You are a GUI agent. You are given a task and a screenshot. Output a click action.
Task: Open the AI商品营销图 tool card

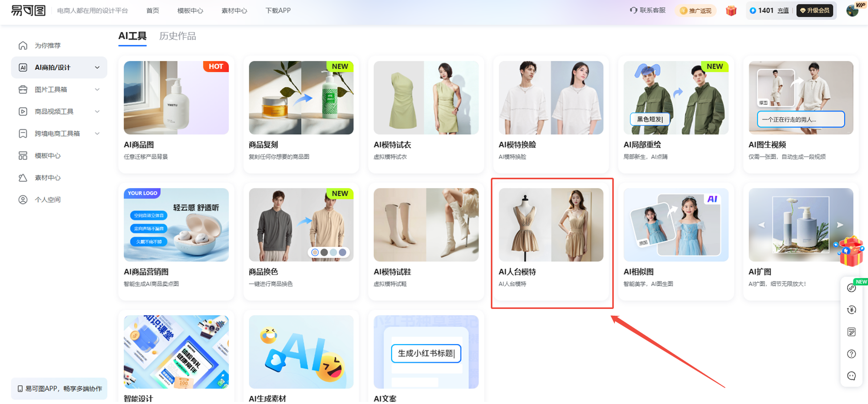(x=176, y=242)
